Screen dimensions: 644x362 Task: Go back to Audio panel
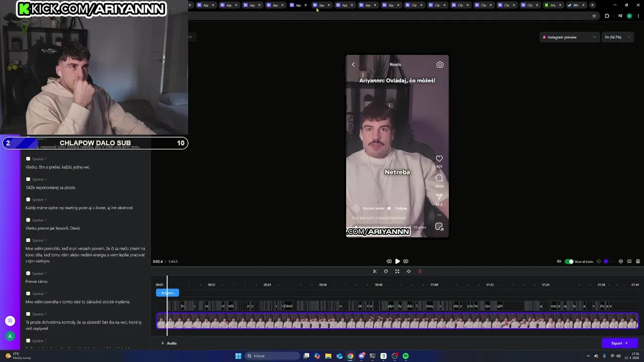pos(169,343)
